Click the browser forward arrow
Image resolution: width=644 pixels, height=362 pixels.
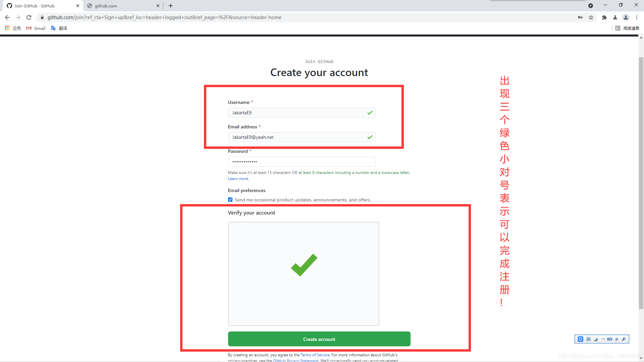pyautogui.click(x=18, y=17)
